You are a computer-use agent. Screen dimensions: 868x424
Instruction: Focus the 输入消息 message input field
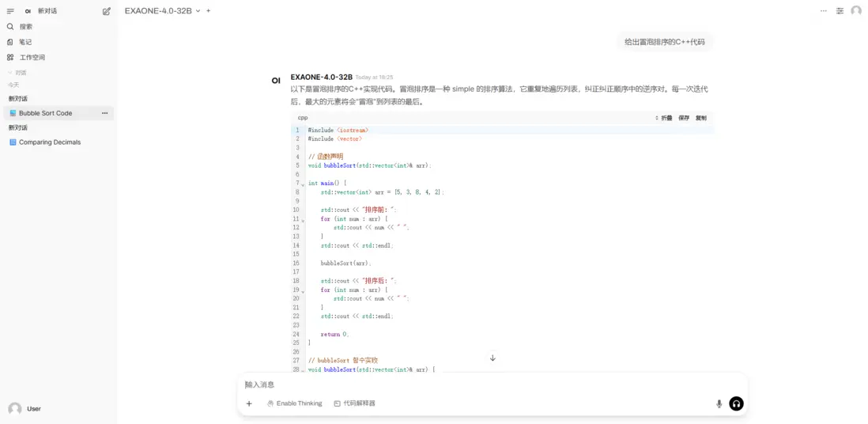point(492,384)
